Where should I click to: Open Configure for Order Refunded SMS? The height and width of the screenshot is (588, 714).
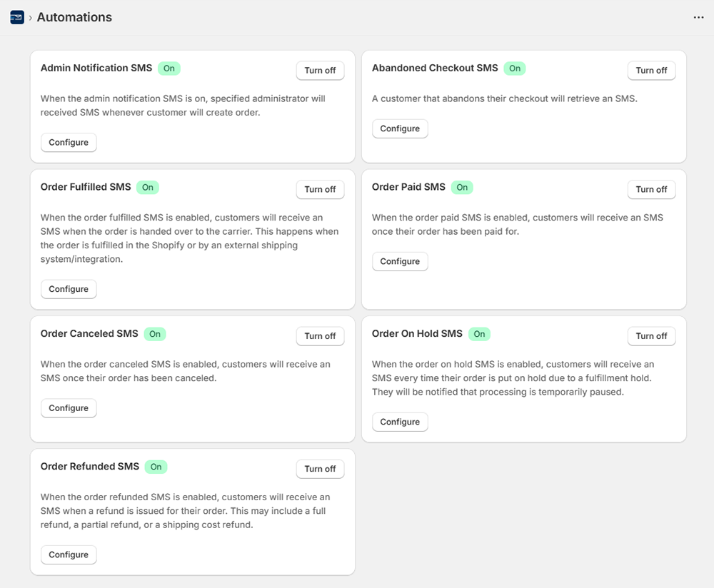[x=69, y=554]
